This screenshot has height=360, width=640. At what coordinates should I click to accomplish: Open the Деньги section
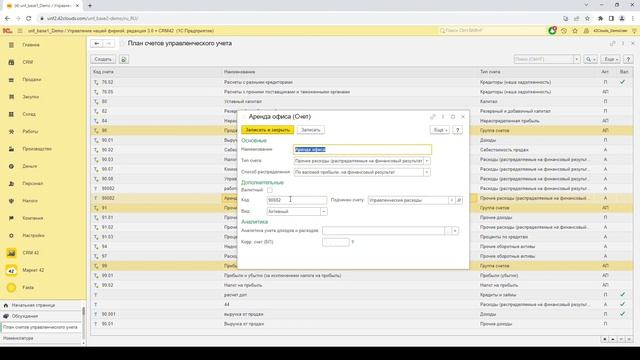click(30, 166)
